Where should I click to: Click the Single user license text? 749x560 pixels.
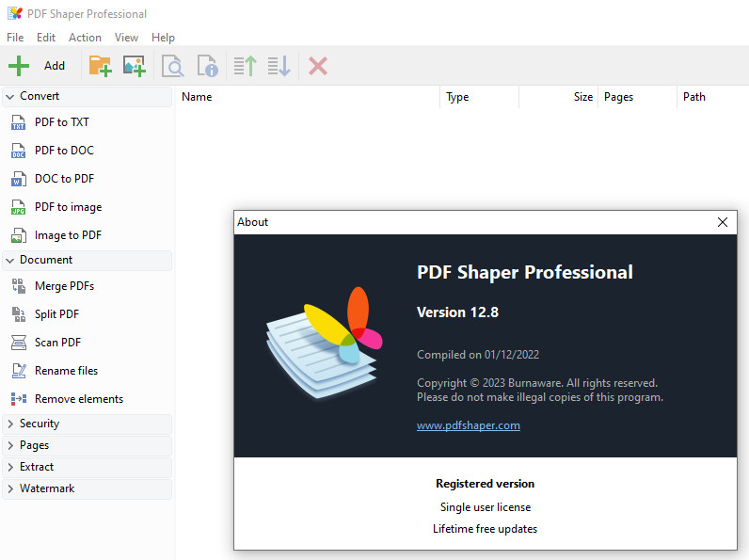(x=486, y=507)
